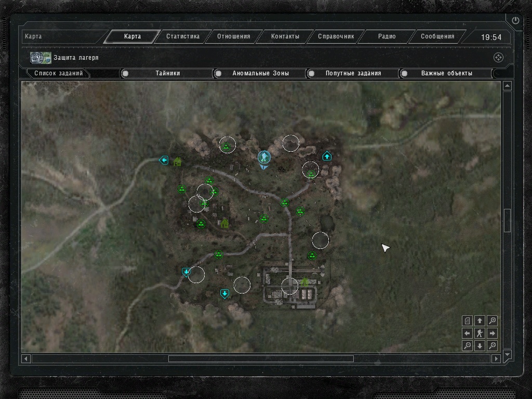Screen dimensions: 532x399
Task: Click the cyan up-arrow level exit marker
Action: pyautogui.click(x=327, y=156)
